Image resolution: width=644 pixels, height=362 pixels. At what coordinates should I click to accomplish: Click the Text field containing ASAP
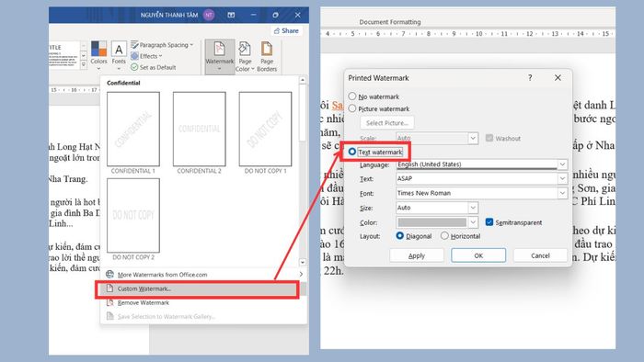477,179
